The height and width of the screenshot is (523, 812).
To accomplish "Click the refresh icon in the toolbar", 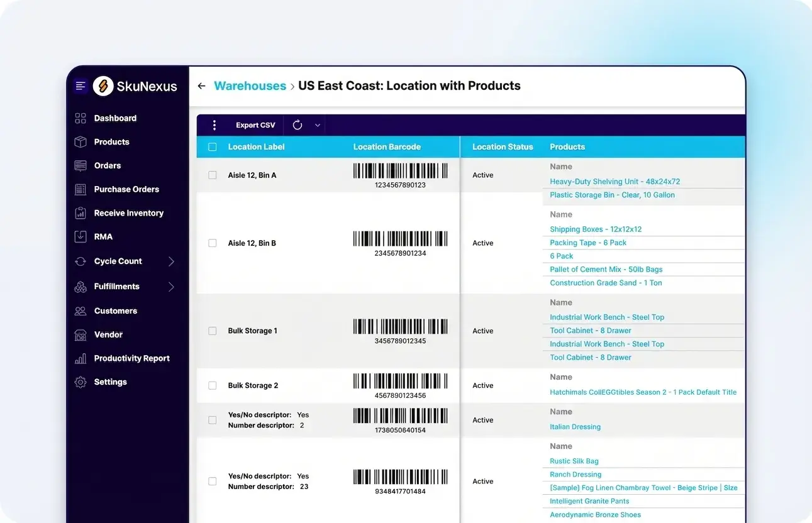I will (x=298, y=125).
